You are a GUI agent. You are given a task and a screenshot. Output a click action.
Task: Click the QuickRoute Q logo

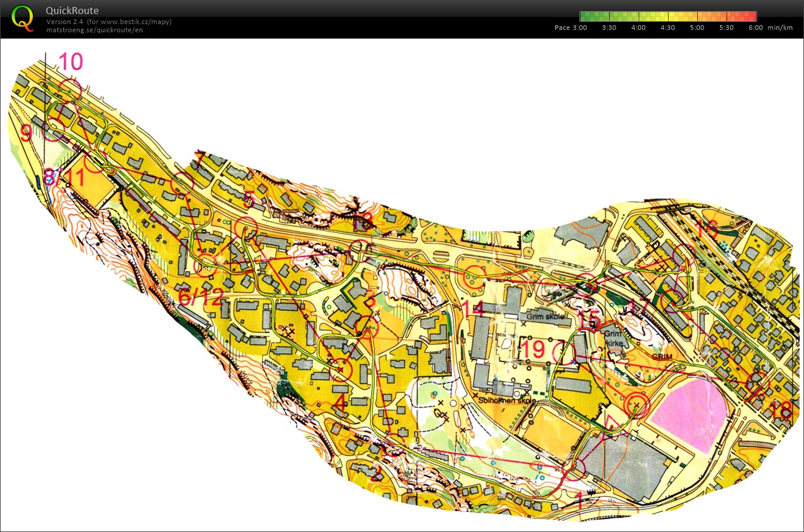pyautogui.click(x=23, y=18)
